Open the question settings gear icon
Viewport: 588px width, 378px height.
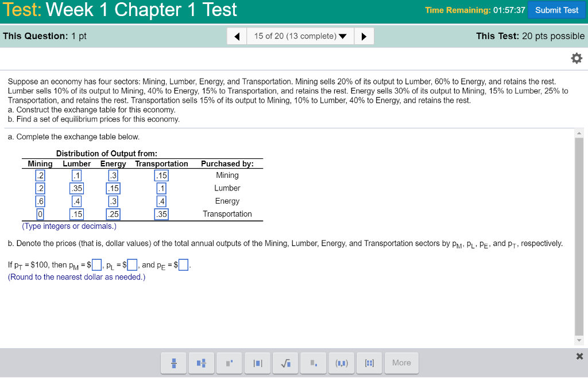577,58
